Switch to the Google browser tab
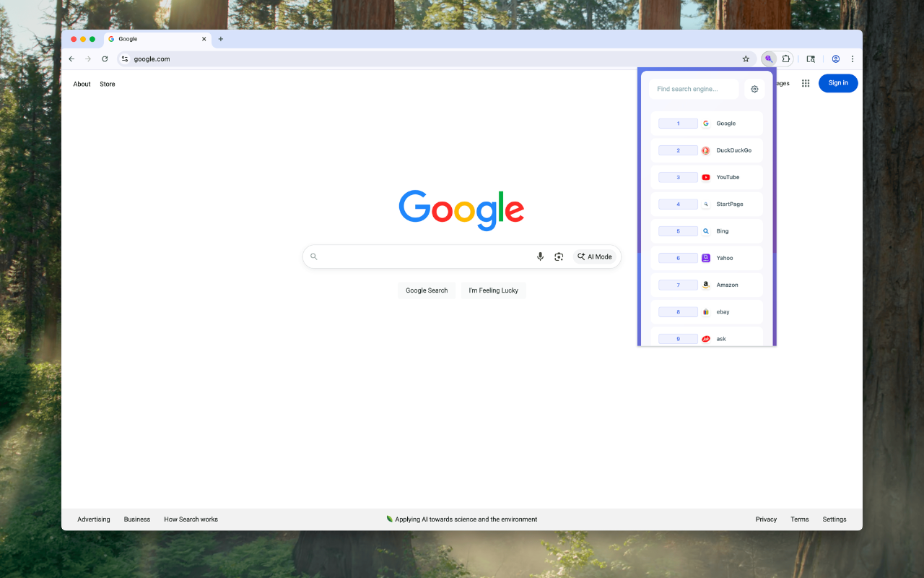The height and width of the screenshot is (578, 924). pos(157,39)
